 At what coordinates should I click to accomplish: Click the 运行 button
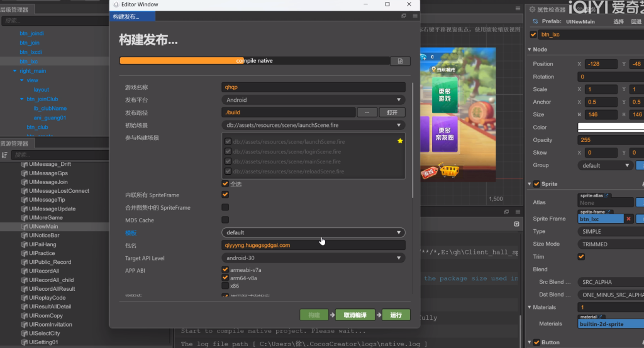pos(396,315)
